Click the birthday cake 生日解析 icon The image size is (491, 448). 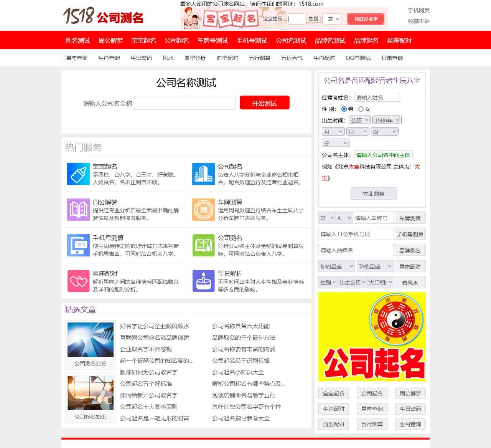click(x=203, y=281)
